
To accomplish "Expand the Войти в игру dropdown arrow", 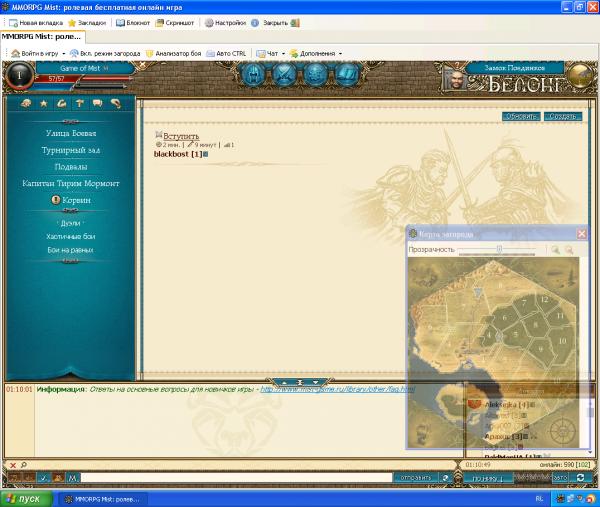I will click(x=64, y=54).
